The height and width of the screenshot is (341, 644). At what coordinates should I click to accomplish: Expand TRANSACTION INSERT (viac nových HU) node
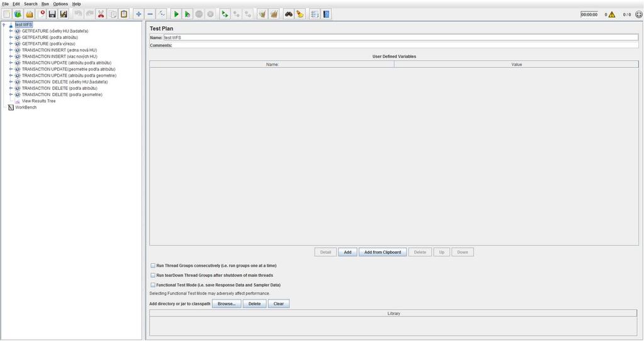coord(11,57)
